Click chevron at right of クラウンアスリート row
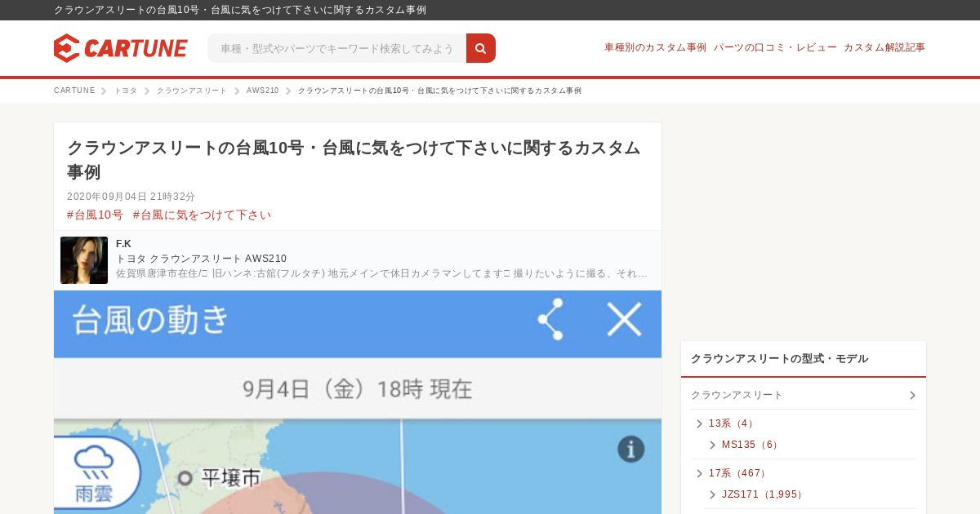The width and height of the screenshot is (980, 514). tap(912, 395)
